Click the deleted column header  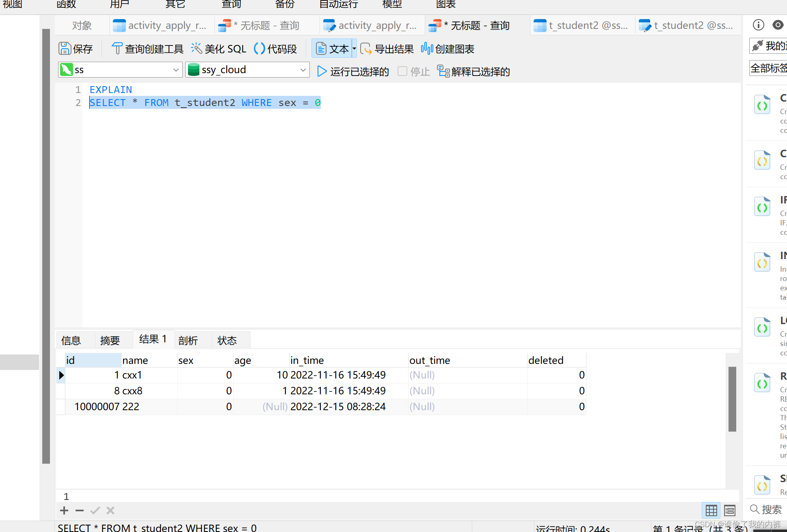coord(556,360)
